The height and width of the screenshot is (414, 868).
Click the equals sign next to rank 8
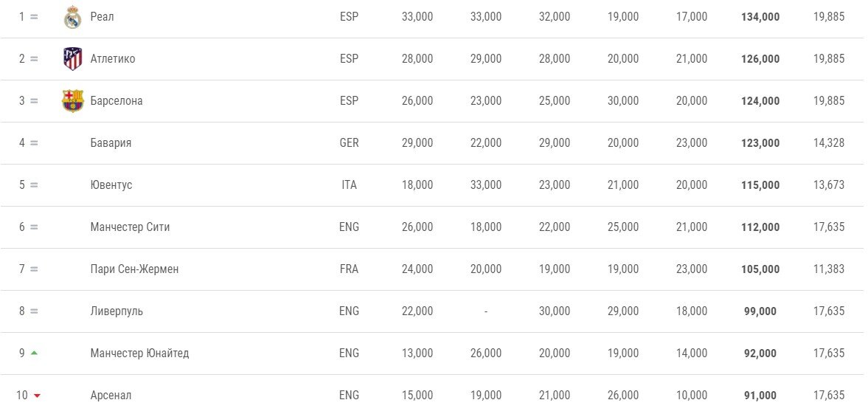point(35,311)
